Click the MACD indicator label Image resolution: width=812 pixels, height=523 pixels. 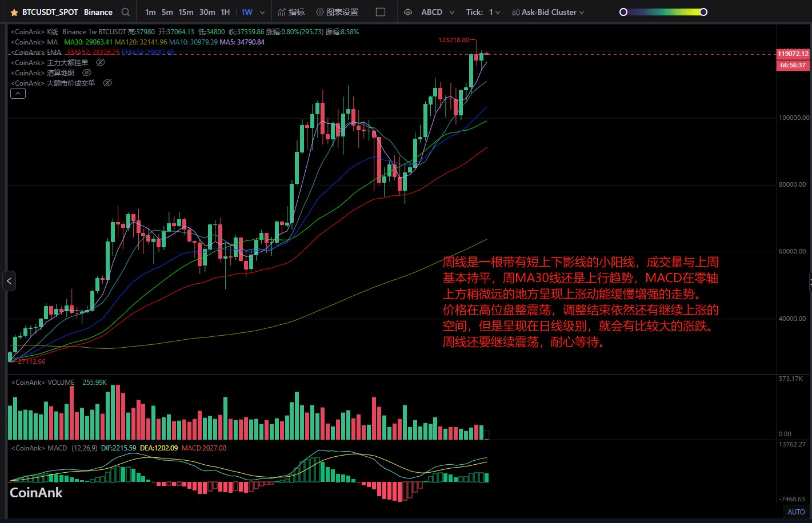click(x=57, y=448)
